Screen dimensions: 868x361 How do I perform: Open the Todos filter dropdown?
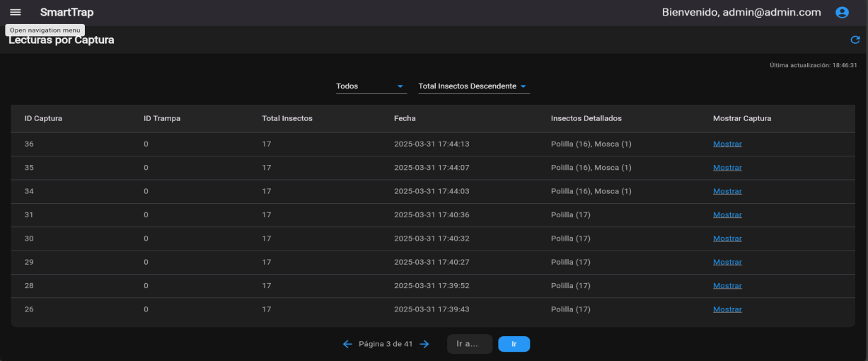[371, 86]
